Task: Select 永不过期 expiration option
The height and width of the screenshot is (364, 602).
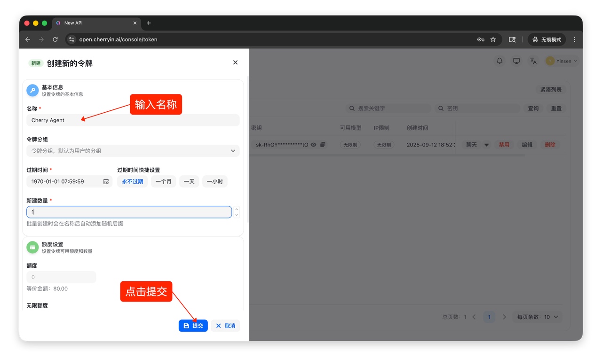Action: coord(132,181)
